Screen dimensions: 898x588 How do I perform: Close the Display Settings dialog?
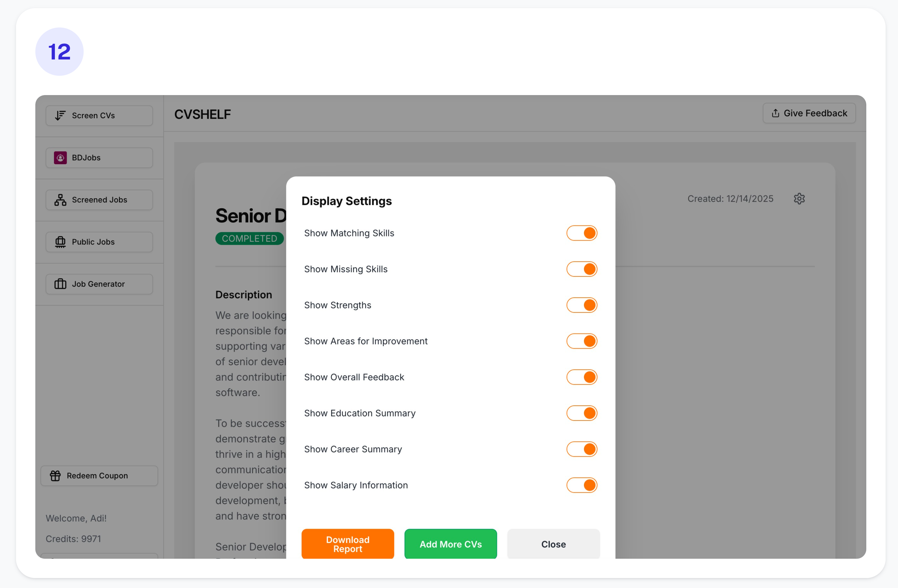(x=553, y=544)
